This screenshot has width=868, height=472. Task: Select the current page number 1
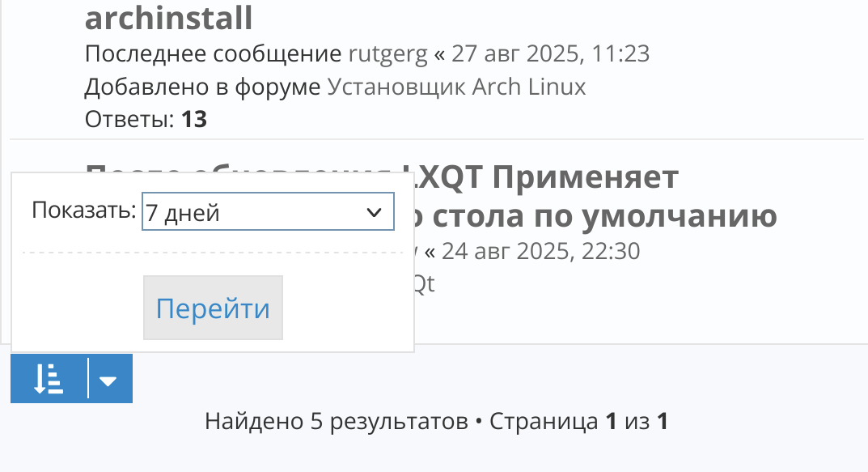[612, 422]
